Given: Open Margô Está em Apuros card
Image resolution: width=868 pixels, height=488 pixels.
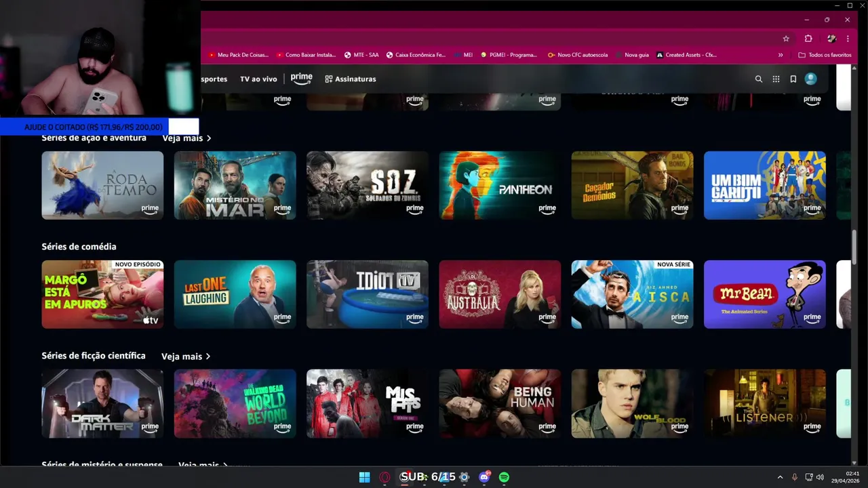Looking at the screenshot, I should pos(102,294).
